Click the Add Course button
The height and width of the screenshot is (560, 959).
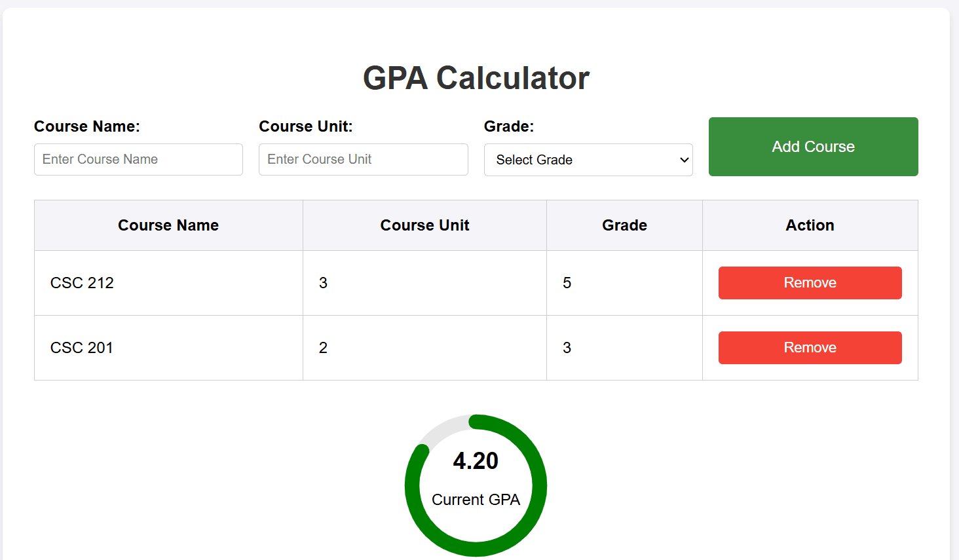(813, 147)
